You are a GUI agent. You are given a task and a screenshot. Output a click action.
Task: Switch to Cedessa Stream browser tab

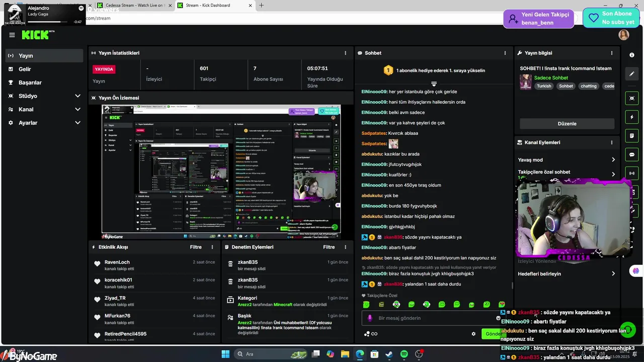click(134, 6)
